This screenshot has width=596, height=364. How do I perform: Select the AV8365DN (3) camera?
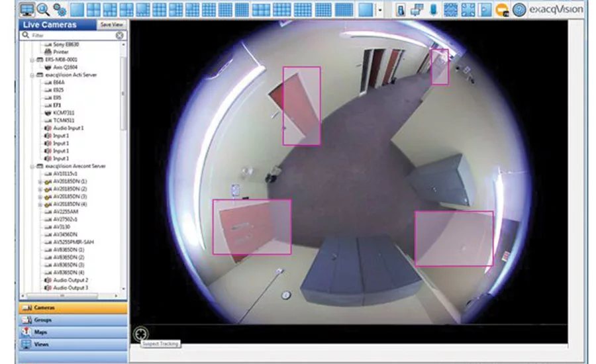coord(69,265)
